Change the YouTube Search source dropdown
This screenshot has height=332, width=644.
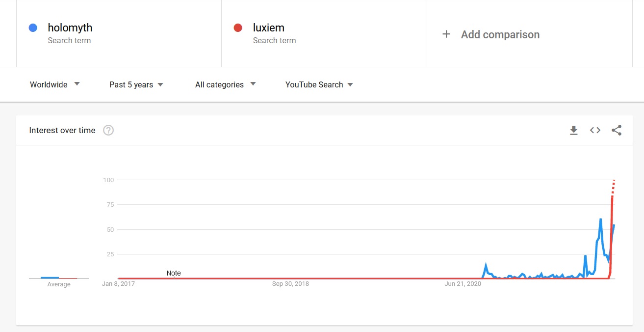(x=319, y=84)
